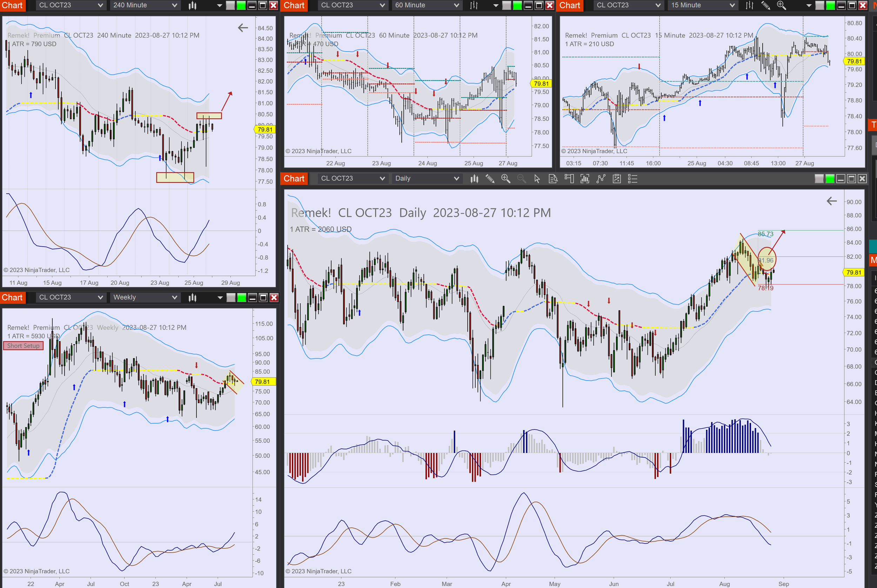Toggle gray link button on 60 Minute chart

[x=507, y=5]
